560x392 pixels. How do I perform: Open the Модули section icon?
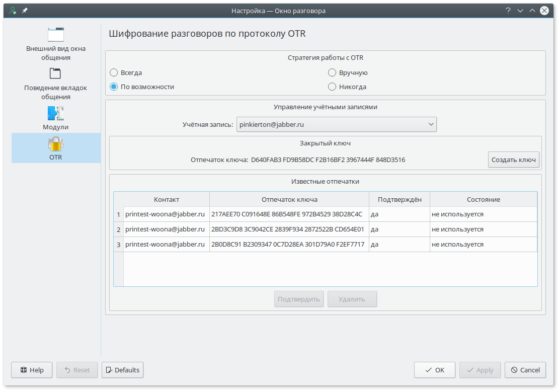(x=56, y=113)
